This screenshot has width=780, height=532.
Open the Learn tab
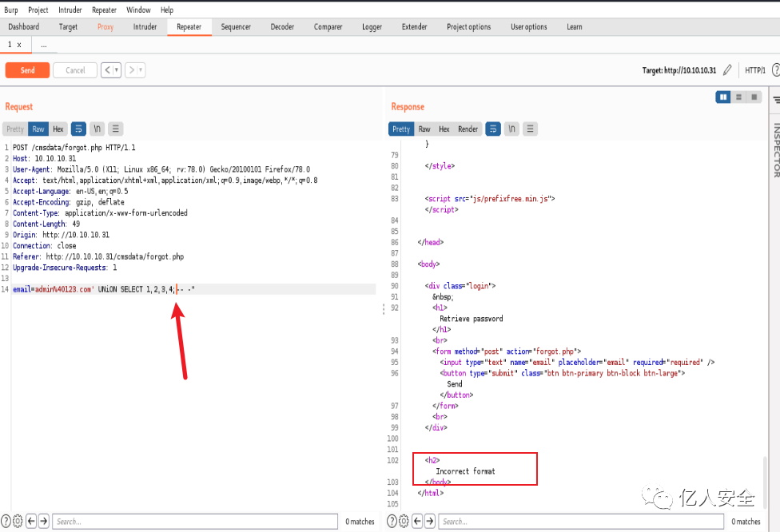click(575, 27)
